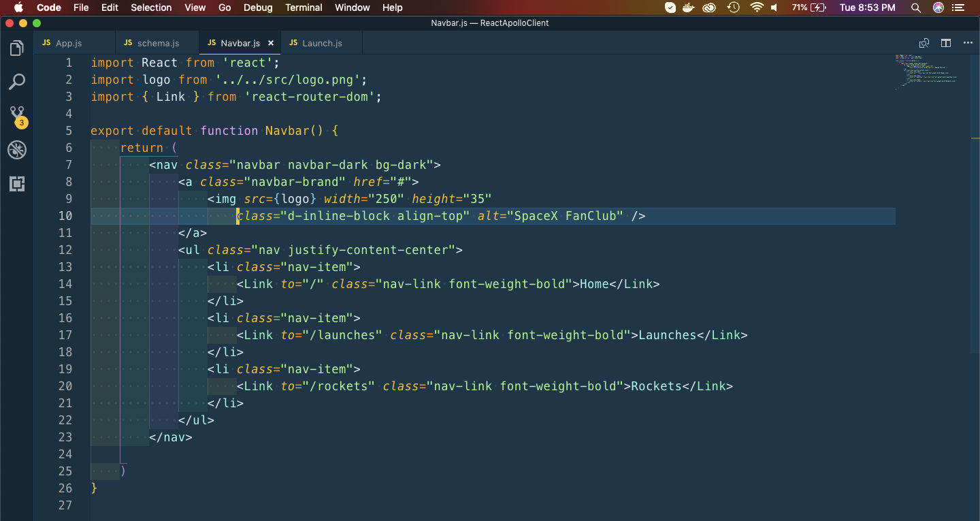The width and height of the screenshot is (980, 521).
Task: Split the editor to the right
Action: click(x=946, y=43)
